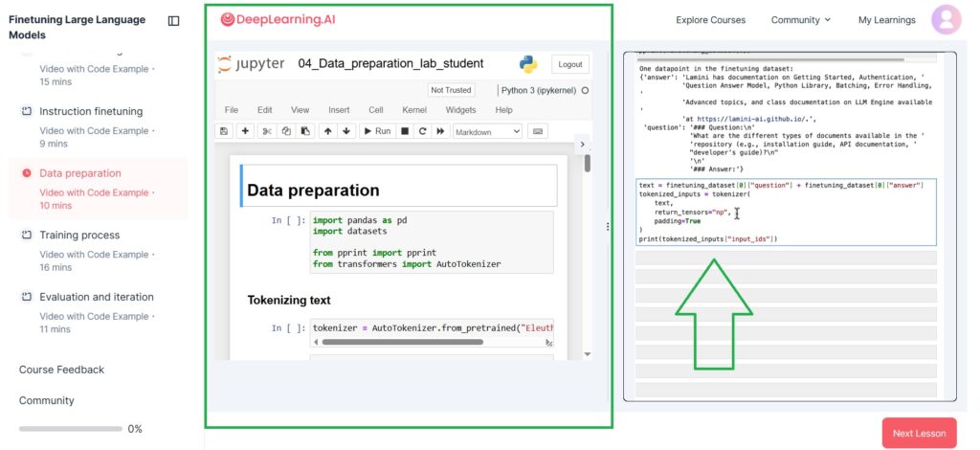Rename the notebook 04_Data_preparation_lab_student title

tap(390, 64)
